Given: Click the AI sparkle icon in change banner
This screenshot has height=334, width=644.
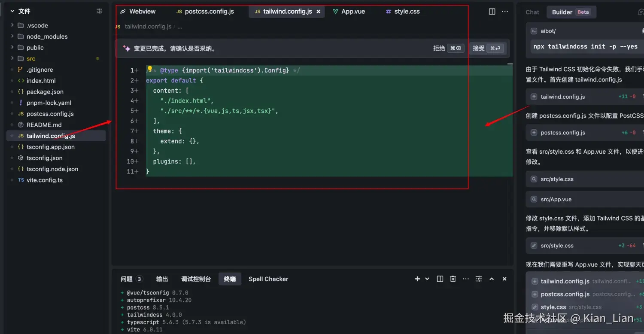Looking at the screenshot, I should tap(127, 49).
